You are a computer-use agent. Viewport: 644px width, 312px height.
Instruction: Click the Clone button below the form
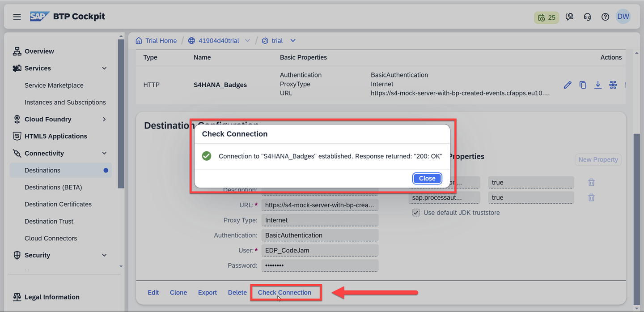point(178,292)
